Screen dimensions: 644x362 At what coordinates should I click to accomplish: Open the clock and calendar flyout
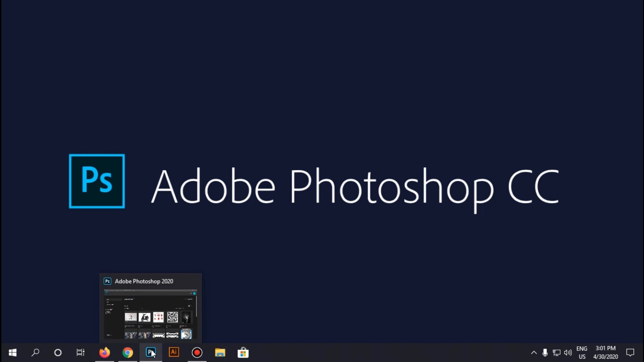click(x=605, y=353)
